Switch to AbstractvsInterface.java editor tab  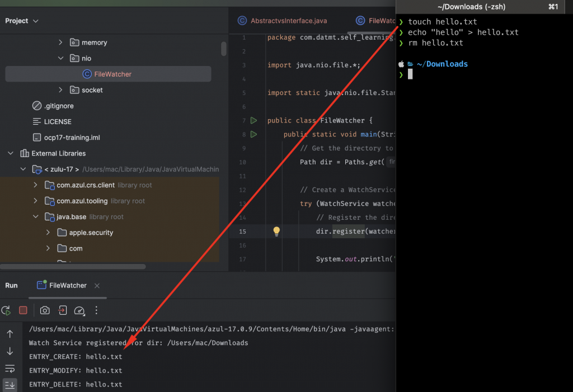[283, 21]
